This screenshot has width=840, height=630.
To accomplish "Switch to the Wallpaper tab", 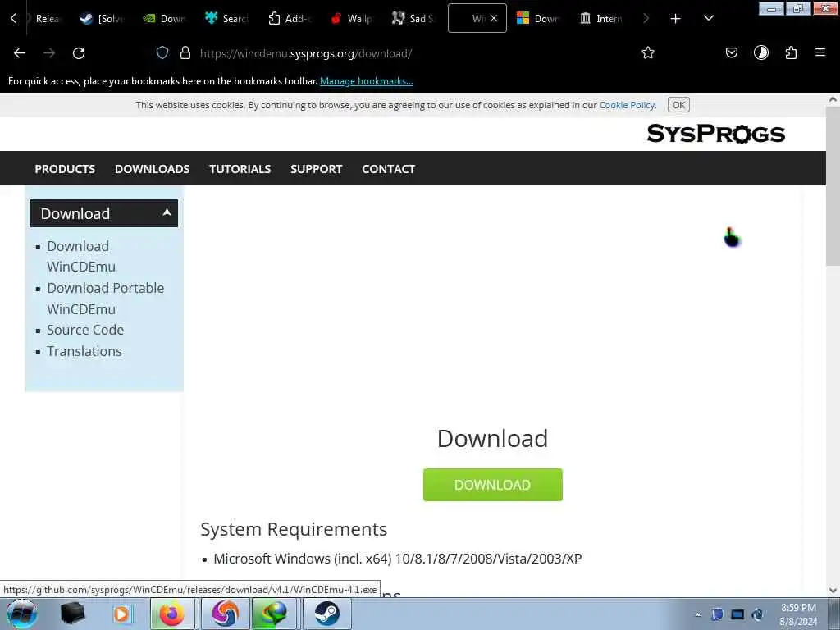I will click(351, 18).
